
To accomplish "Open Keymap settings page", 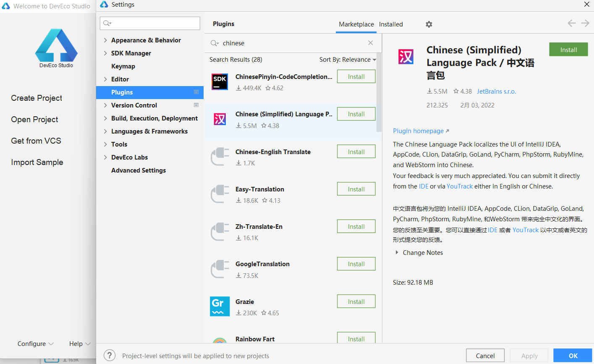I will [x=123, y=66].
